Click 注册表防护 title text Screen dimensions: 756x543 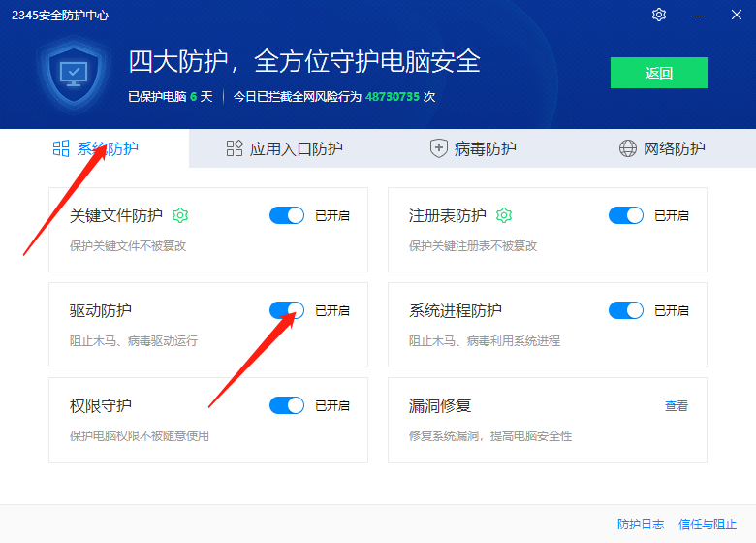pyautogui.click(x=448, y=215)
